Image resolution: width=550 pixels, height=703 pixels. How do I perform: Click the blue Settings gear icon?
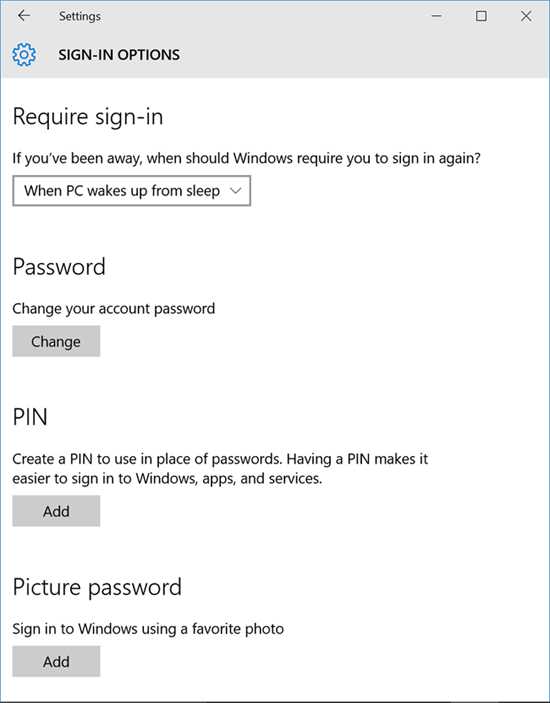(24, 55)
